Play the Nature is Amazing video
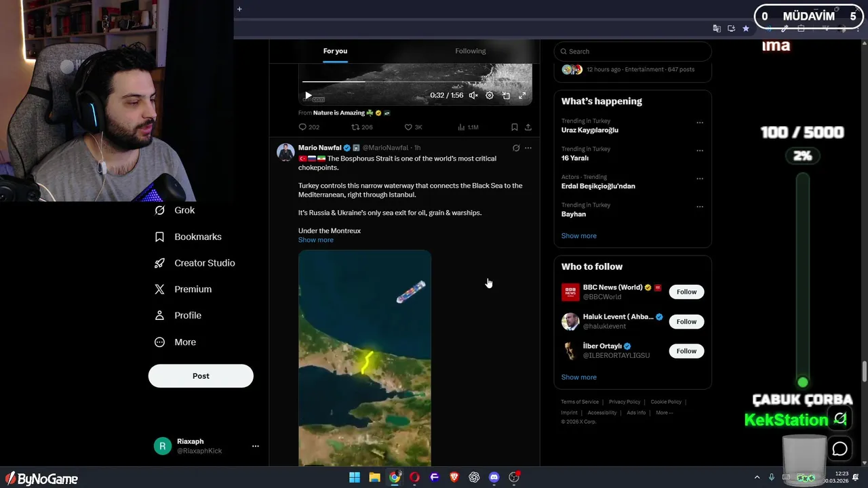Screen dimensions: 868x488 tap(308, 96)
